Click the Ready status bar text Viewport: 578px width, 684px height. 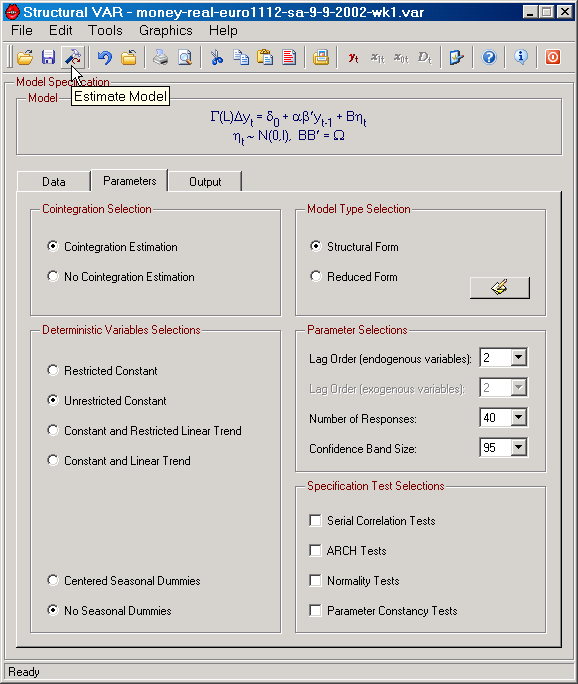[24, 672]
